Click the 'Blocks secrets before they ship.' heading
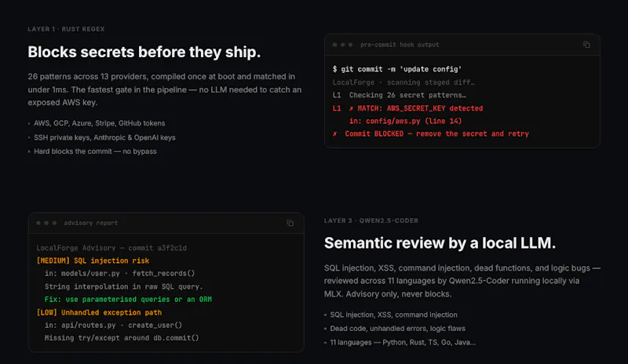Image resolution: width=628 pixels, height=364 pixels. click(144, 52)
